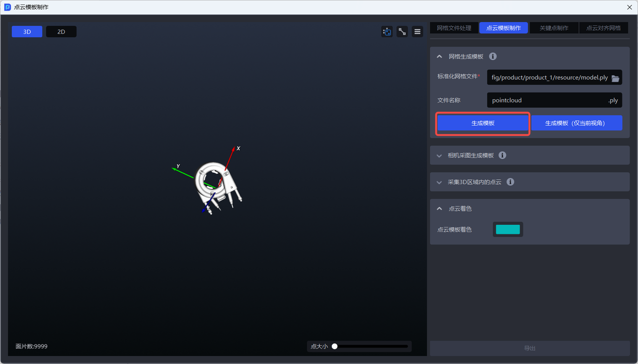This screenshot has height=364, width=638.
Task: Expand the 采集3D区域内的点云 section
Action: coord(439,182)
